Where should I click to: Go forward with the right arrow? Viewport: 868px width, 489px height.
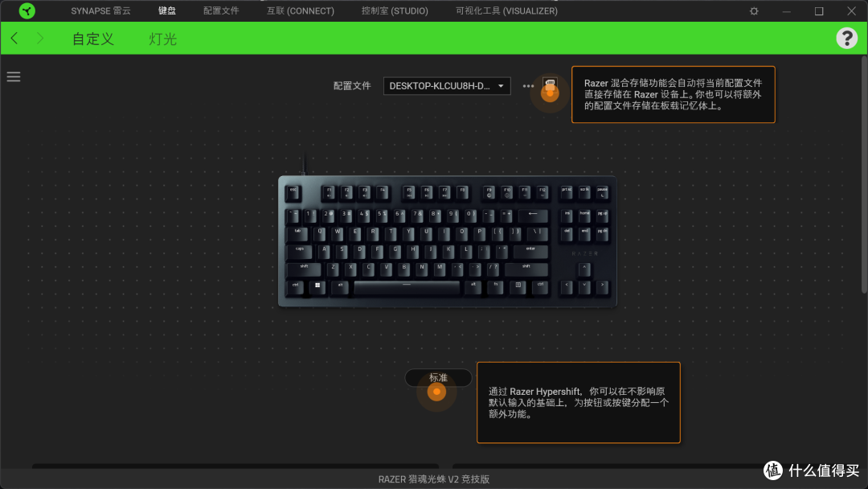coord(40,39)
